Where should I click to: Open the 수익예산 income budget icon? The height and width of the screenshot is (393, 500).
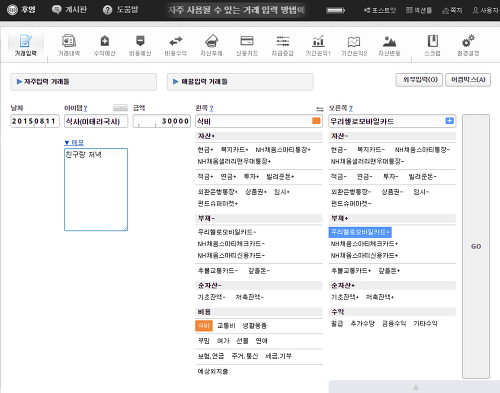point(105,45)
